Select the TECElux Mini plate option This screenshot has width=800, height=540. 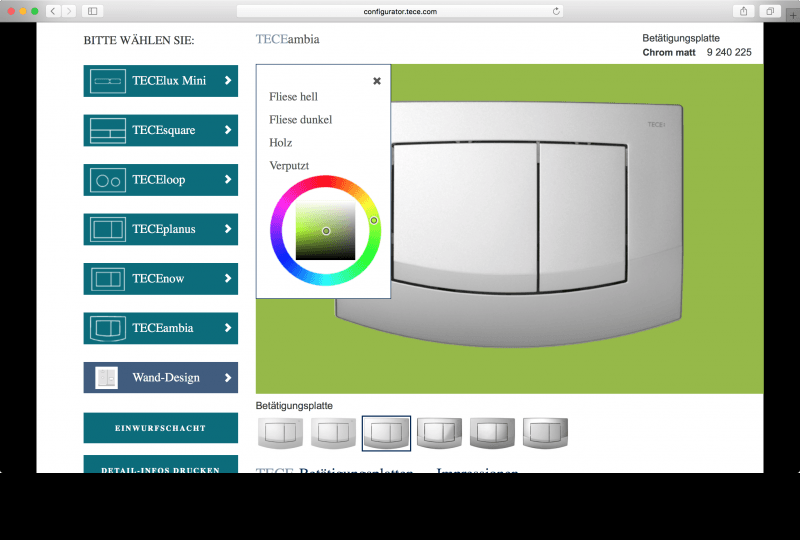coord(160,81)
